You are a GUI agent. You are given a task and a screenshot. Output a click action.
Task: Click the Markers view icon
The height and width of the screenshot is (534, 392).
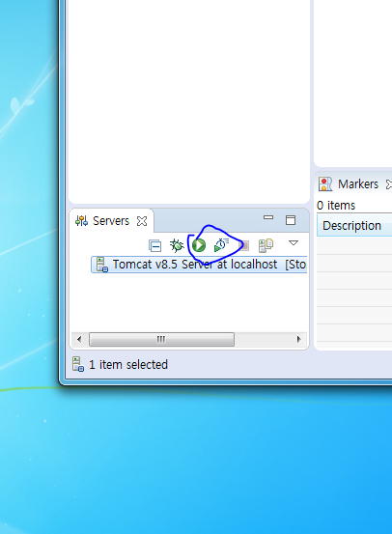tap(325, 184)
